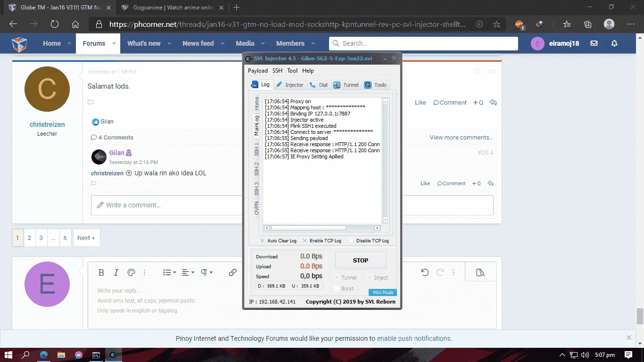The width and height of the screenshot is (644, 362).
Task: Open File Explorer from the taskbar
Action: (x=61, y=355)
